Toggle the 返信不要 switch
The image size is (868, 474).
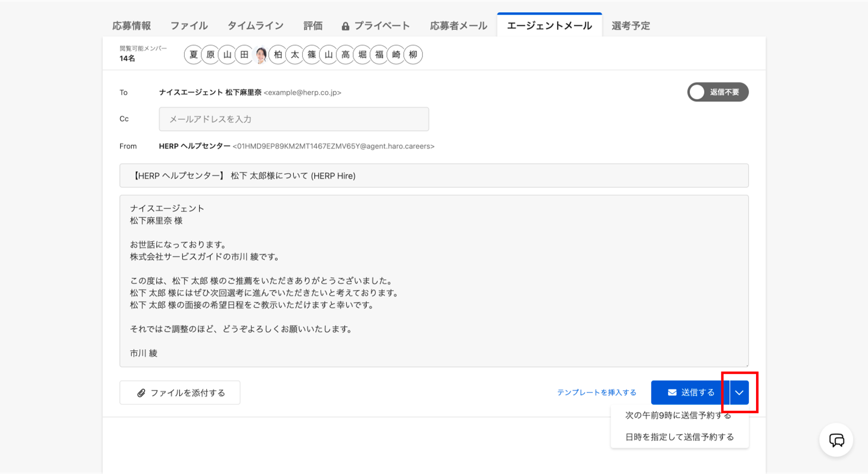(717, 92)
